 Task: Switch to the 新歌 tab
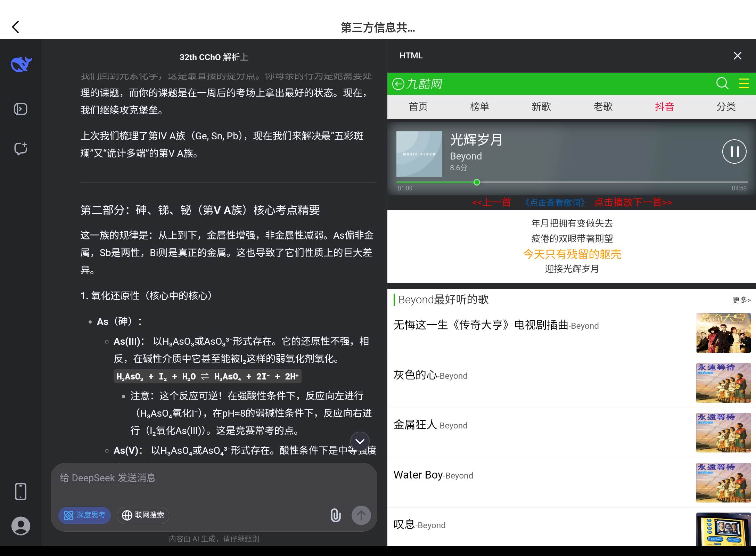[541, 107]
